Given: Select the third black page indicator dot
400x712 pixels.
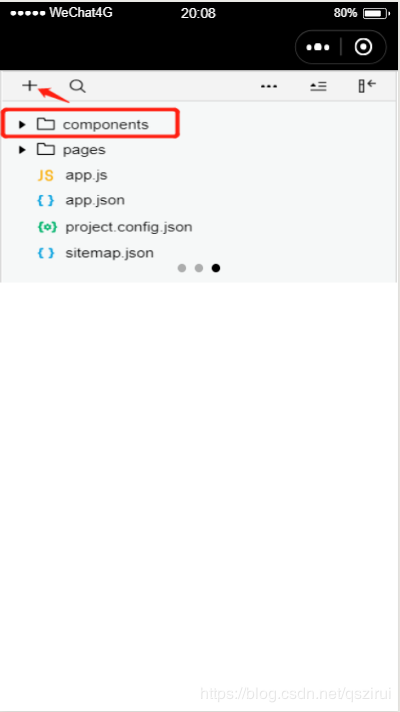Looking at the screenshot, I should 216,268.
